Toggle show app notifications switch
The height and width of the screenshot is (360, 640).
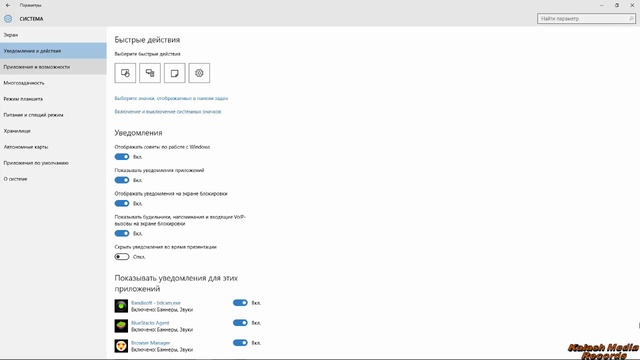(x=122, y=180)
